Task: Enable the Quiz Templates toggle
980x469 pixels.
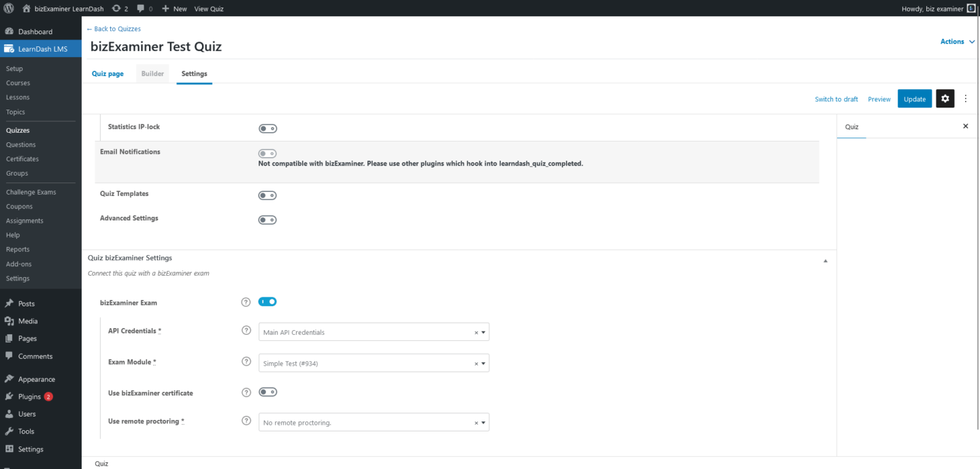Action: click(x=267, y=195)
